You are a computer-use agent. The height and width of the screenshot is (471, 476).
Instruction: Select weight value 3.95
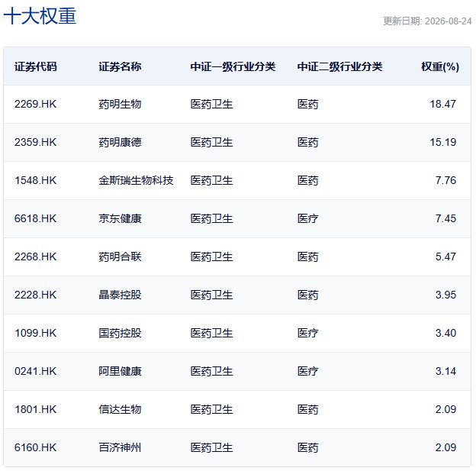[445, 295]
